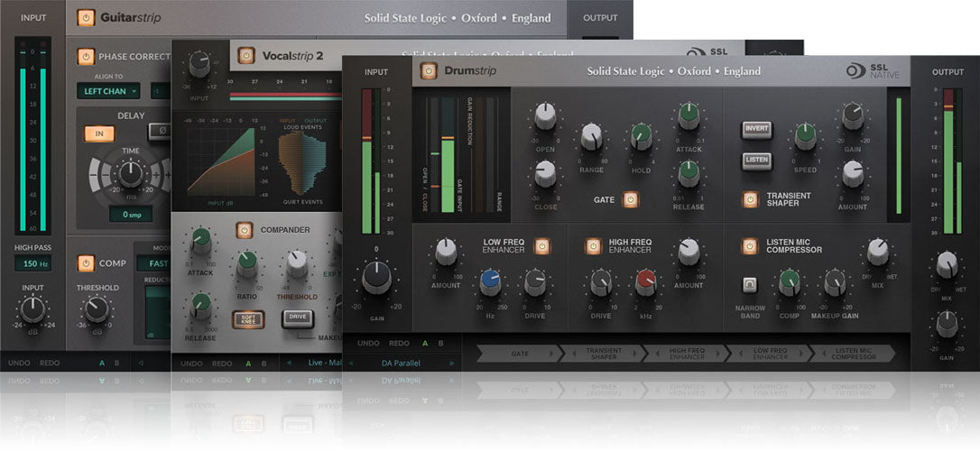Toggle the Delay IN button in Guitarstrip
The image size is (980, 451).
click(x=99, y=133)
